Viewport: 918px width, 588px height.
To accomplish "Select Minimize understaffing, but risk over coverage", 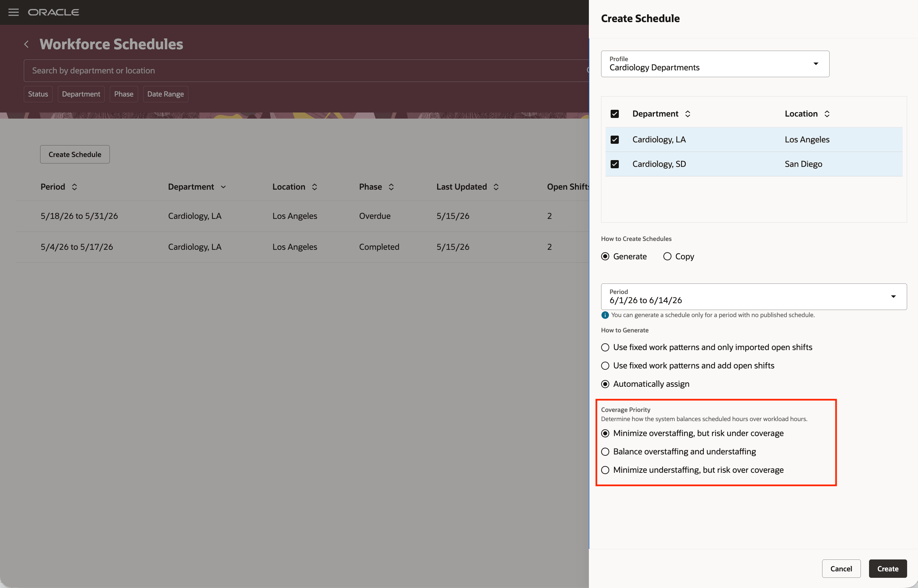I will click(605, 470).
